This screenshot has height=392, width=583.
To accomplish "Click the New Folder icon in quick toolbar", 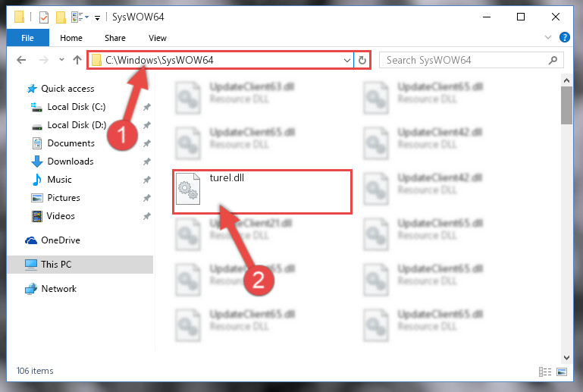I will click(x=61, y=17).
